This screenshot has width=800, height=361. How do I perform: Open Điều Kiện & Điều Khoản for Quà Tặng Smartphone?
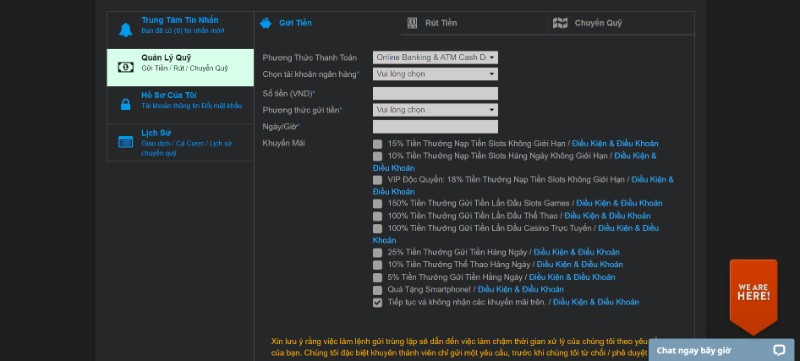(x=520, y=289)
